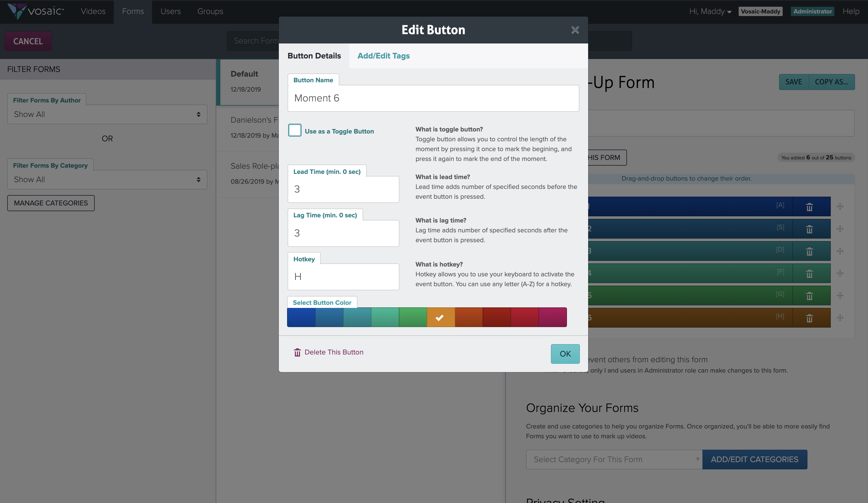The height and width of the screenshot is (503, 868).
Task: Click the CANCEL button
Action: click(x=28, y=41)
